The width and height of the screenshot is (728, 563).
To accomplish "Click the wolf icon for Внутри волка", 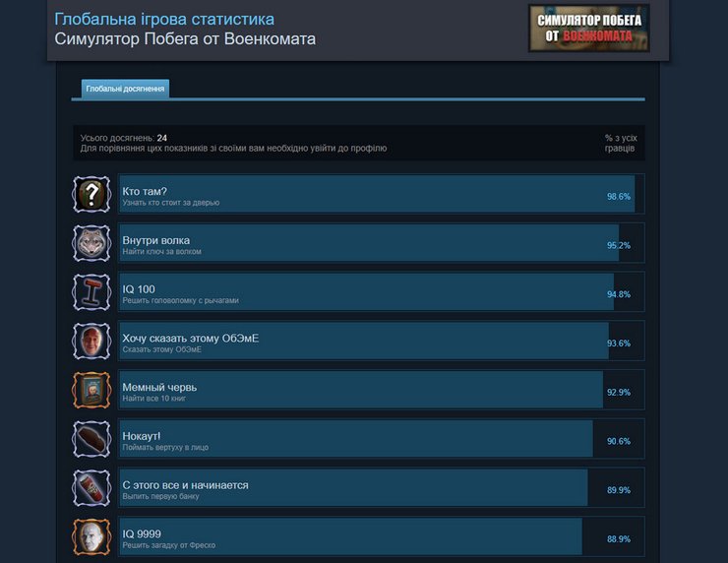I will [91, 243].
